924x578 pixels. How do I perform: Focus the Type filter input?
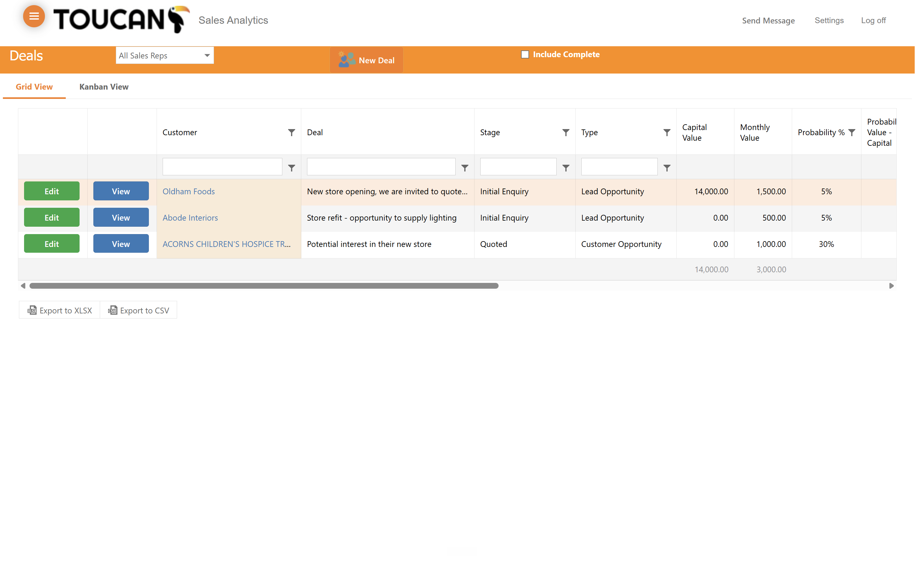point(619,167)
